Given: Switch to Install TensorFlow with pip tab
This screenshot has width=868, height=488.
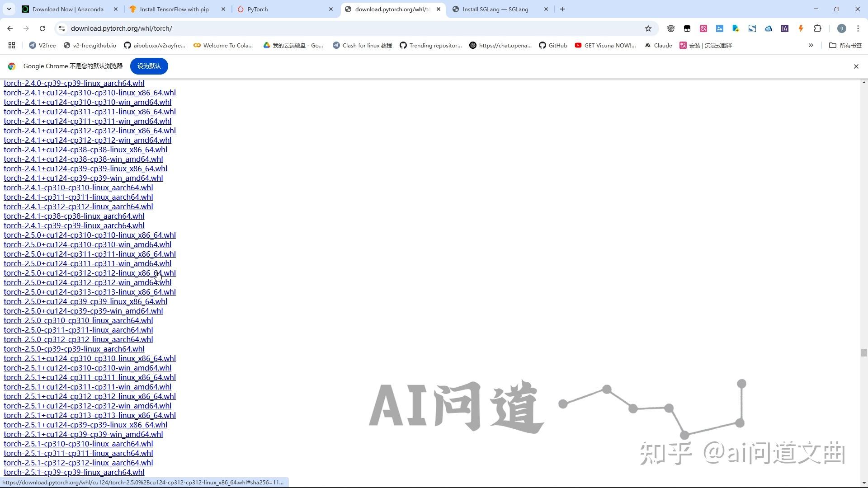Looking at the screenshot, I should pos(174,9).
